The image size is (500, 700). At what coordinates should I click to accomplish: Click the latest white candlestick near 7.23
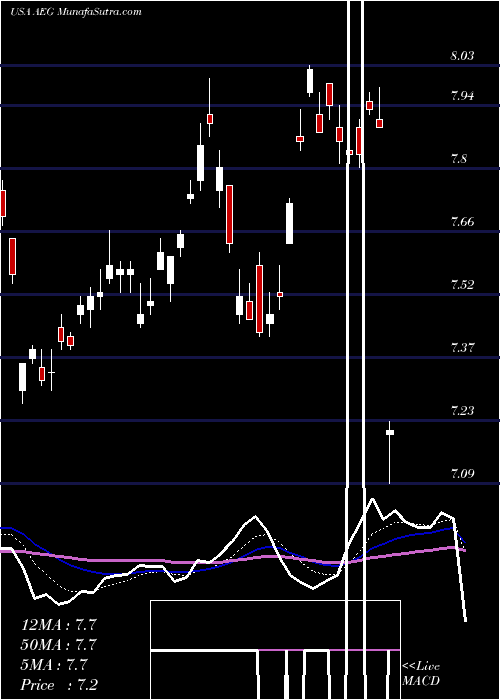(x=390, y=452)
